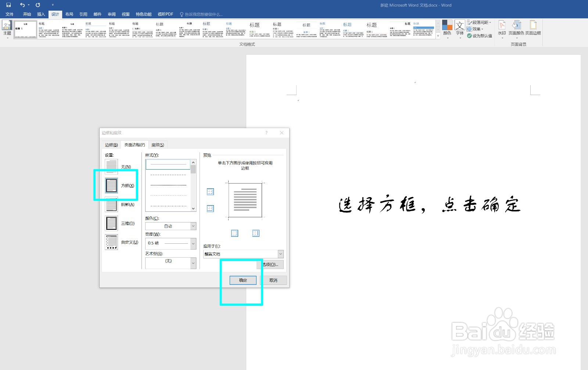Click the 确定 (OK) button
Image resolution: width=588 pixels, height=370 pixels.
click(242, 280)
